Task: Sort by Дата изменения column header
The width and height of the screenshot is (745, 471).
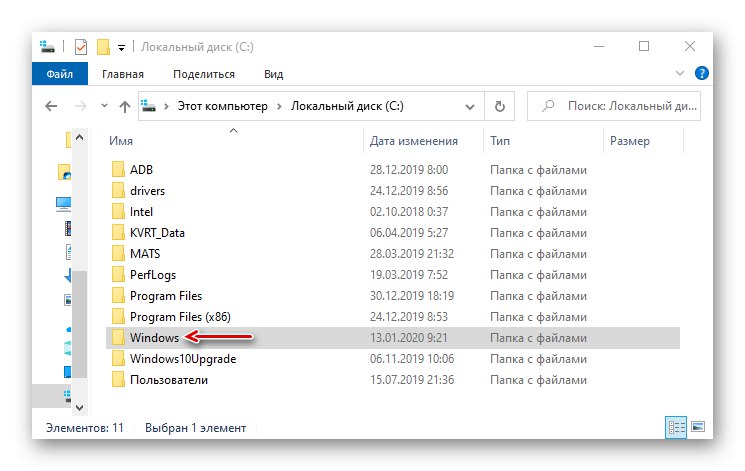Action: coord(414,142)
